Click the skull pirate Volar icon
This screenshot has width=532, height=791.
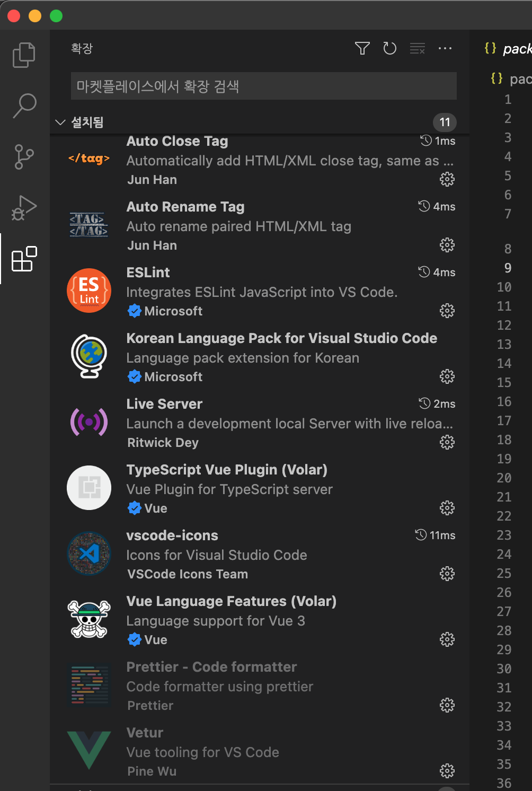pos(89,619)
